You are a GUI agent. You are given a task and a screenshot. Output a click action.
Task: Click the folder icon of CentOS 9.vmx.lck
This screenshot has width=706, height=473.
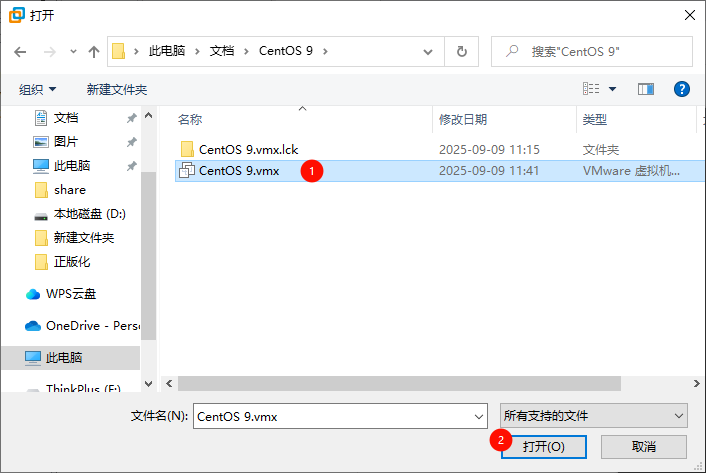(187, 149)
